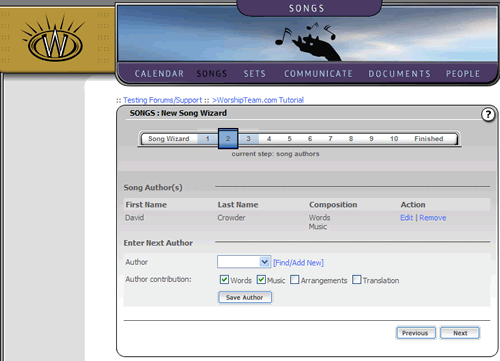Go back with the Previous button
This screenshot has width=500, height=361.
[416, 333]
